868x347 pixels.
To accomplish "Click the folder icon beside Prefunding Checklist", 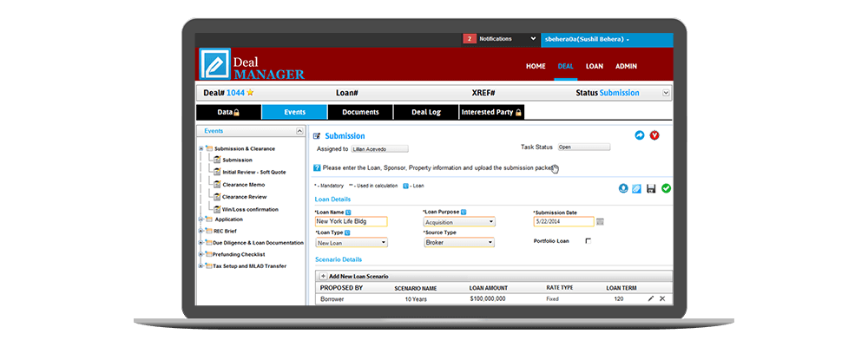I will [x=208, y=254].
